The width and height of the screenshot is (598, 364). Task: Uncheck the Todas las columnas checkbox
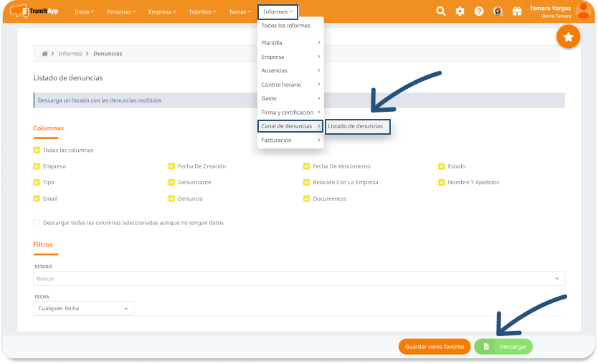click(x=37, y=150)
